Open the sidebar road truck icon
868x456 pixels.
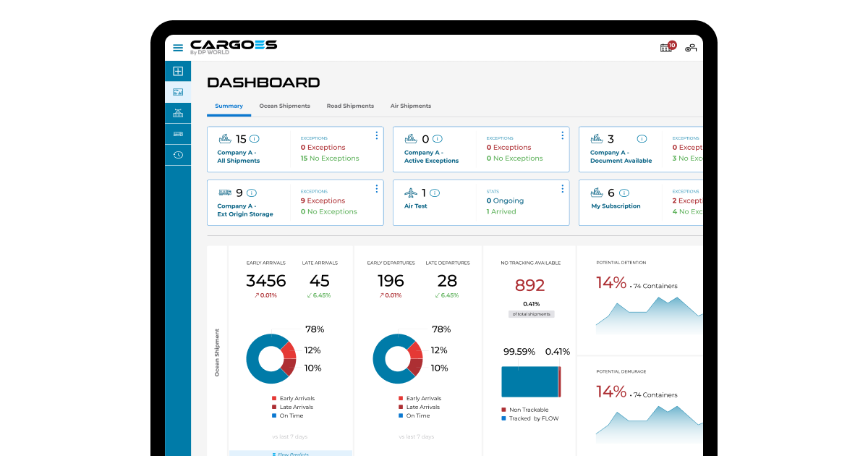(x=178, y=134)
